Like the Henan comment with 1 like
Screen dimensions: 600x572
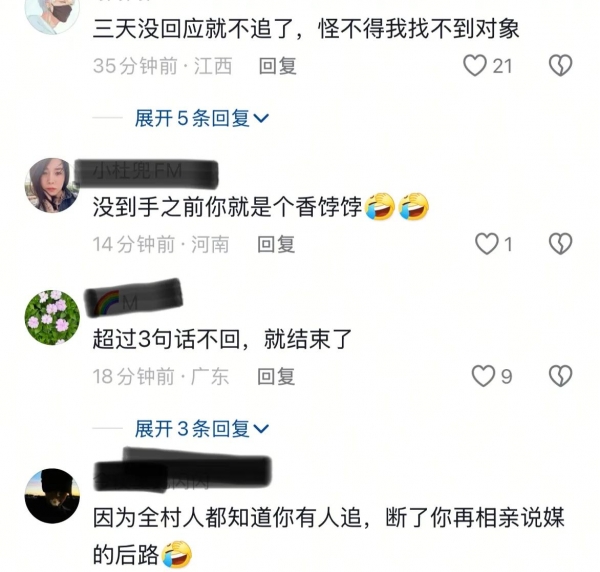487,244
